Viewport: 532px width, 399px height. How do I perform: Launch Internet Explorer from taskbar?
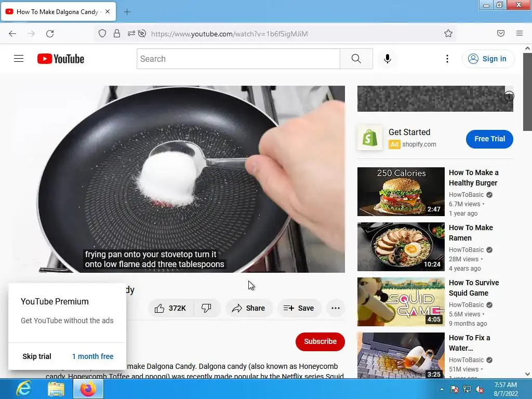click(x=23, y=389)
